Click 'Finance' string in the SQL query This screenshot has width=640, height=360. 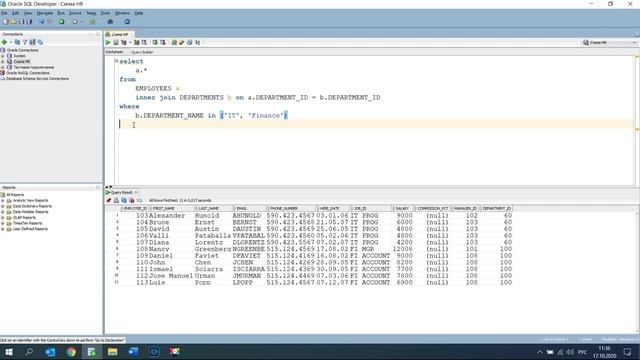point(266,116)
